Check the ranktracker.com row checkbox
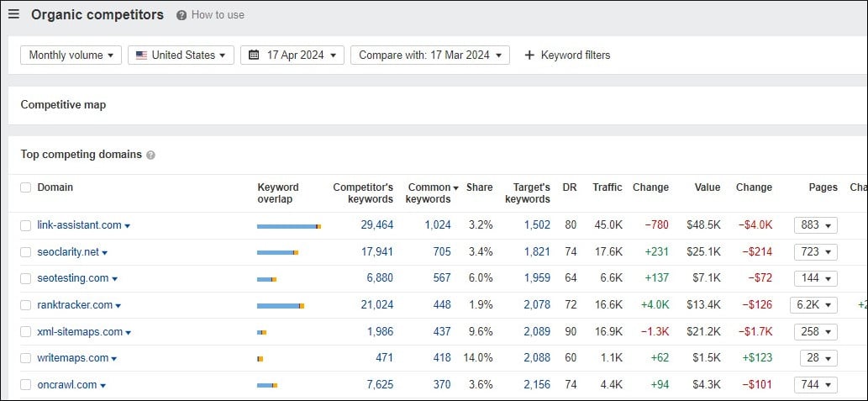 (x=25, y=305)
